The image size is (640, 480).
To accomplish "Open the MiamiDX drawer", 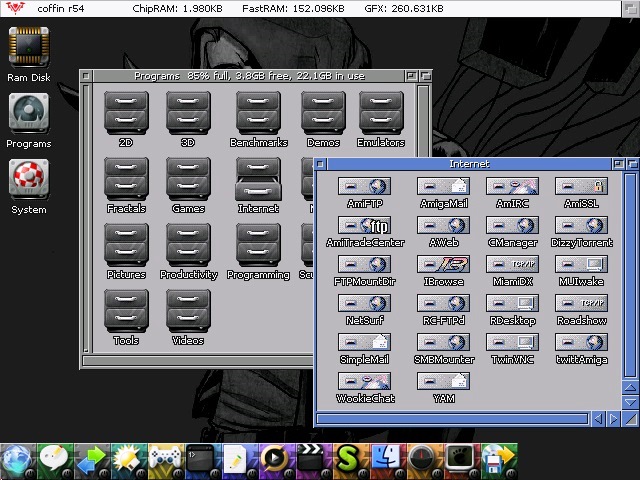I will tap(512, 264).
